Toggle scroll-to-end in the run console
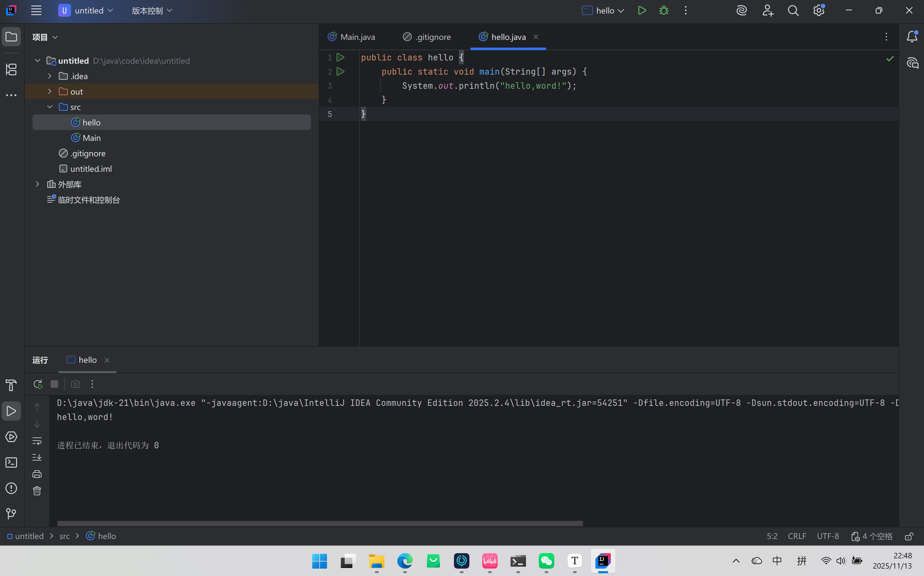 coord(37,457)
